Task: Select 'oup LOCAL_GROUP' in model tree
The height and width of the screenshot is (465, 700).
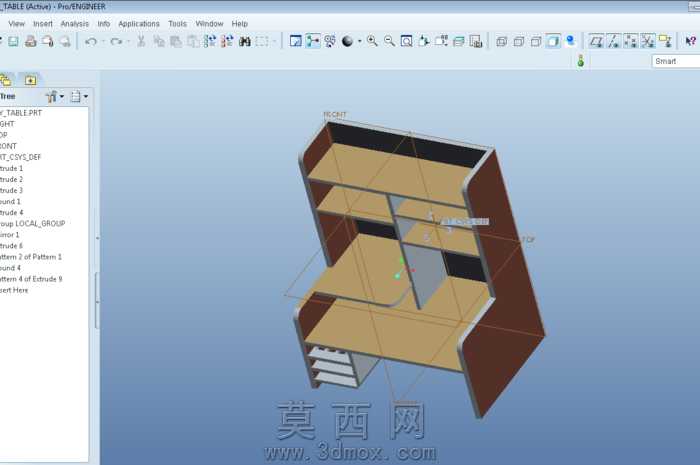Action: click(33, 224)
